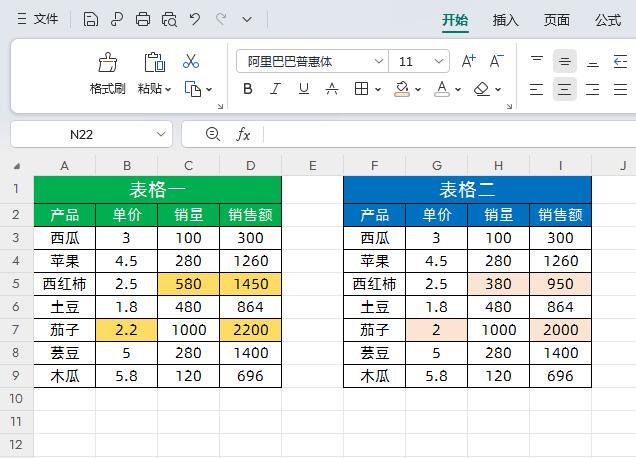636x458 pixels.
Task: Switch to the 页面 tab
Action: point(557,20)
